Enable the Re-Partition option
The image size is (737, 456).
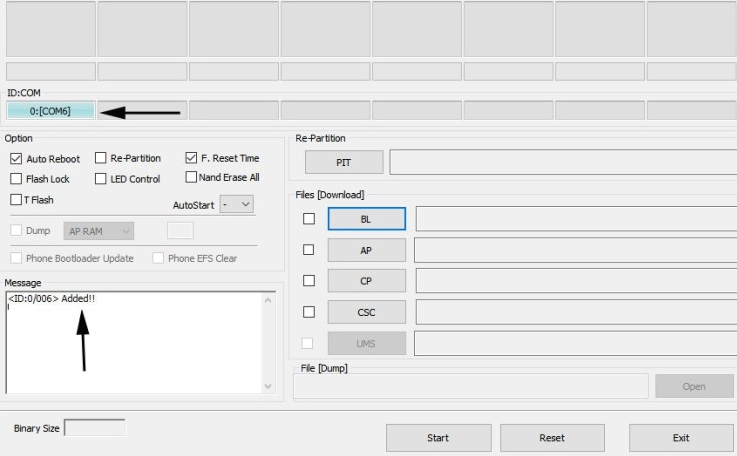click(101, 158)
